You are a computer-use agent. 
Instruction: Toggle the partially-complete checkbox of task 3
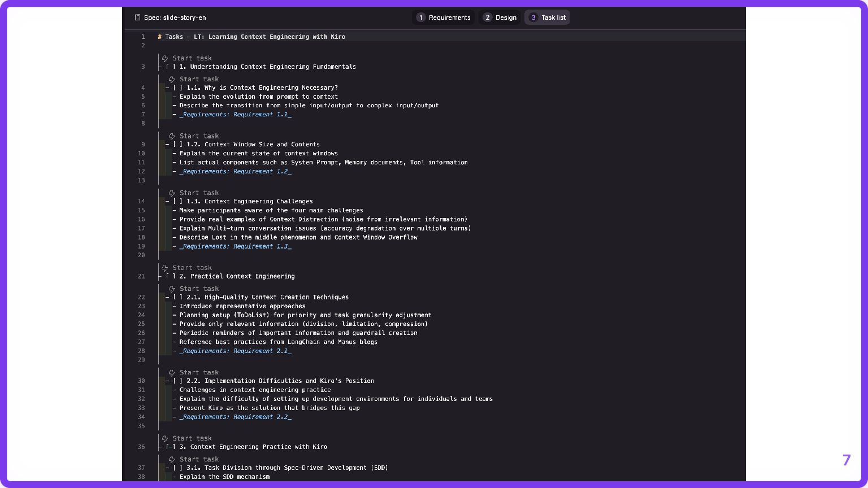171,447
